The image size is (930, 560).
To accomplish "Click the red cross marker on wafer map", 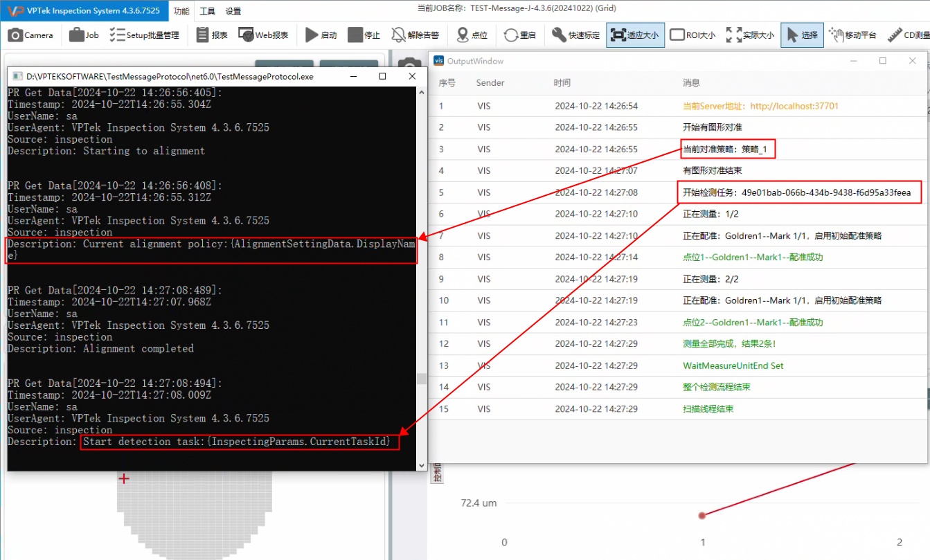I will 124,478.
